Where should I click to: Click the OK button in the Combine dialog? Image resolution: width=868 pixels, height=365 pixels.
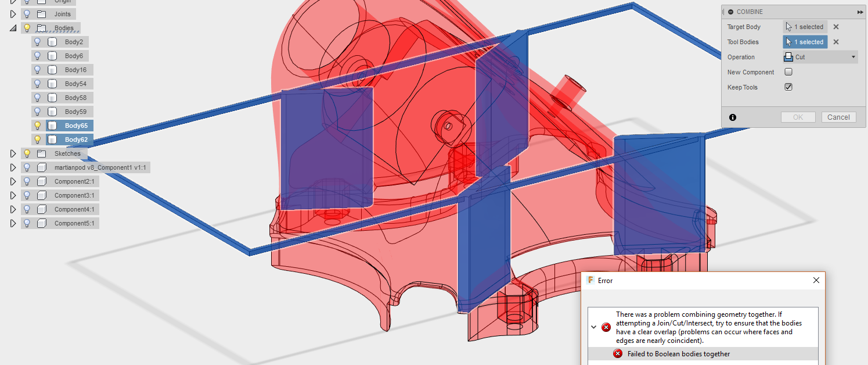798,117
